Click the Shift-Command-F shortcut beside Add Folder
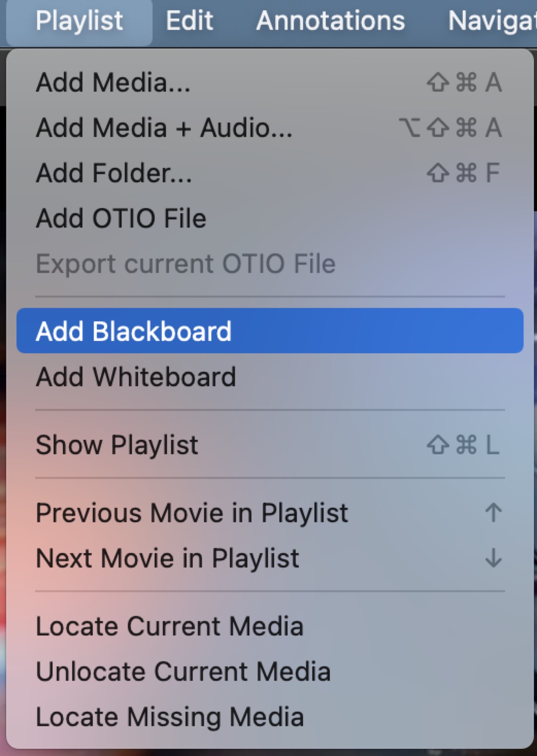This screenshot has width=537, height=756. click(463, 173)
